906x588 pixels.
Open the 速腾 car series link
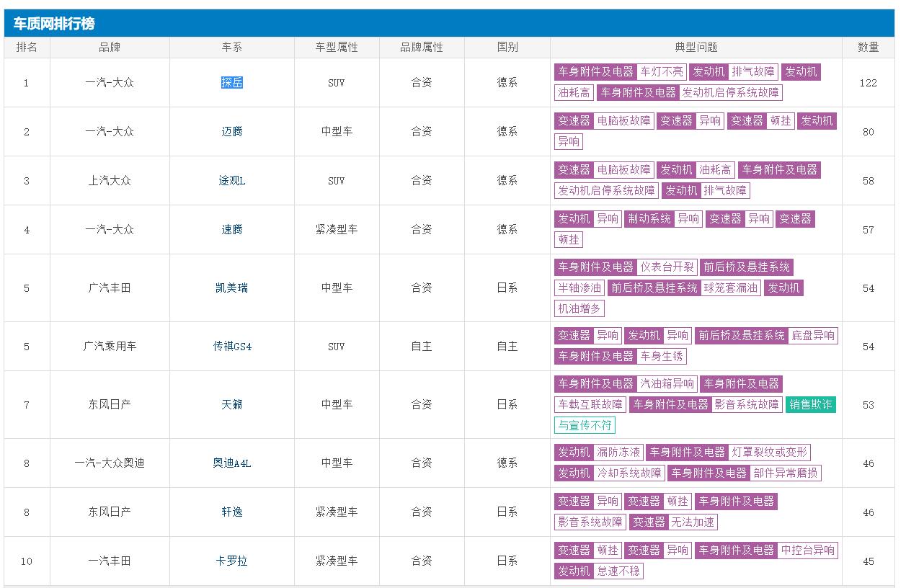coord(232,230)
